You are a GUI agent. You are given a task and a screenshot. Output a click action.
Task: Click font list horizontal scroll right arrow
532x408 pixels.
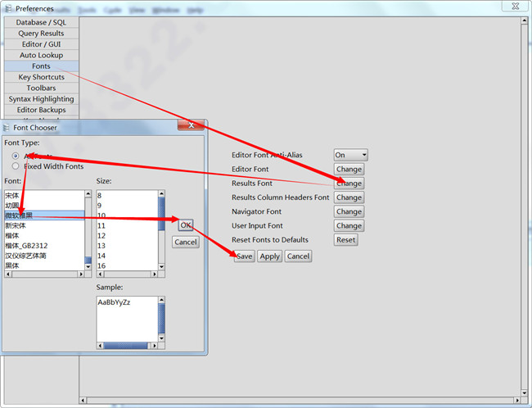click(x=81, y=274)
